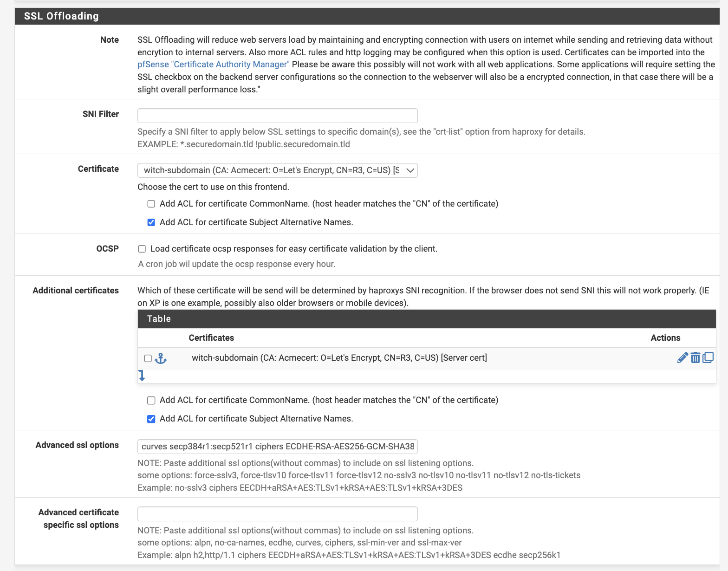
Task: Add a new row with the down-arrow icon
Action: tap(142, 376)
